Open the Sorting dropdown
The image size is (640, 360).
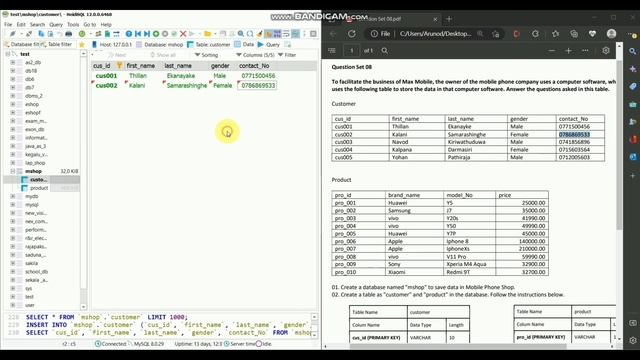click(206, 55)
